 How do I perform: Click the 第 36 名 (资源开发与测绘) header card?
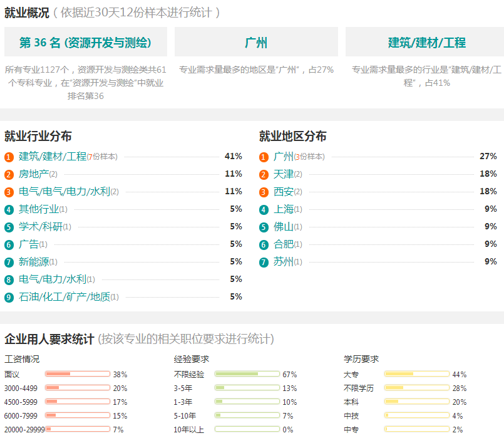click(x=86, y=42)
